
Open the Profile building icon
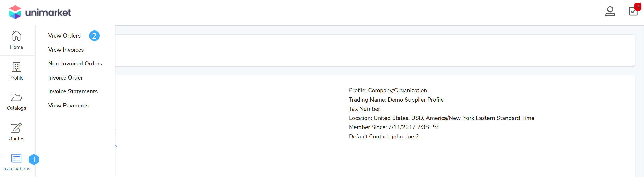(16, 67)
